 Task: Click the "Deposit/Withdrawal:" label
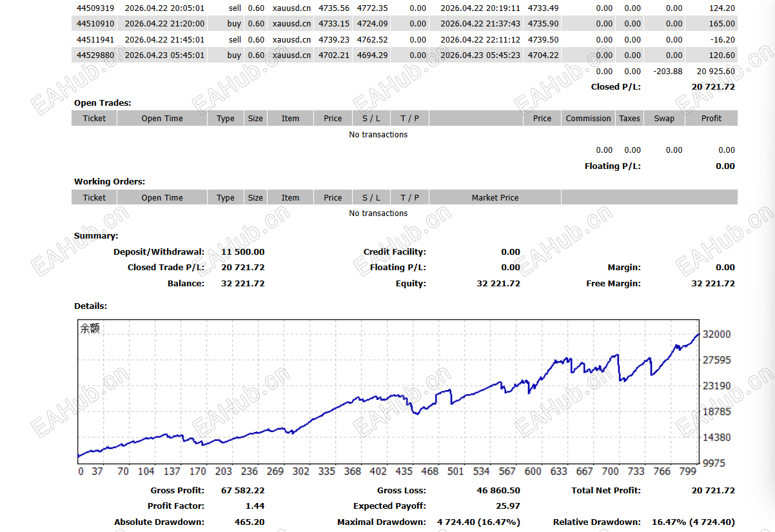159,251
